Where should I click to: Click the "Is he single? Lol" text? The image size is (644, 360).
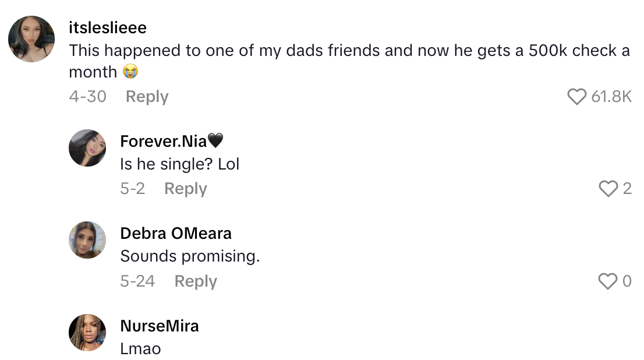[180, 164]
